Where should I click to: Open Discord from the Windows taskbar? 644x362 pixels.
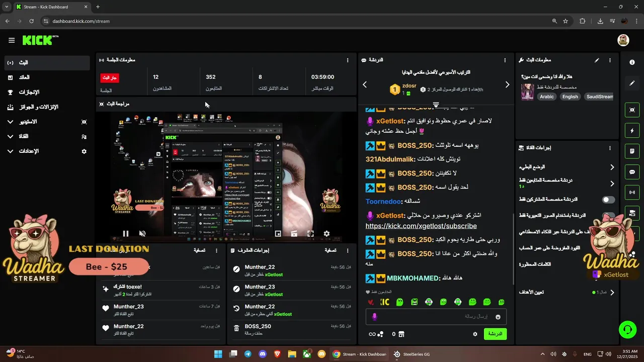[x=262, y=354]
